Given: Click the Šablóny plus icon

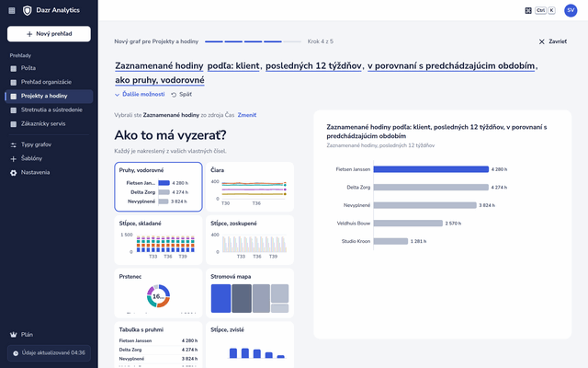Looking at the screenshot, I should (14, 159).
